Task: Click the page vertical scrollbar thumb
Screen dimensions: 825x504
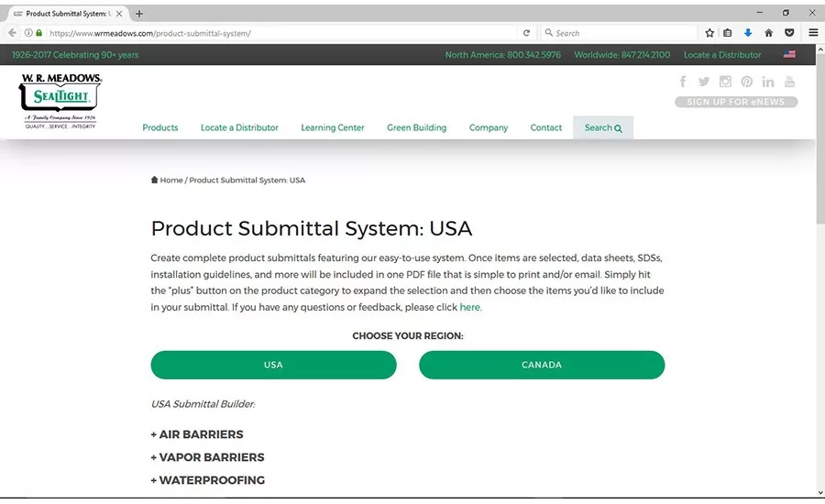Action: (x=820, y=138)
